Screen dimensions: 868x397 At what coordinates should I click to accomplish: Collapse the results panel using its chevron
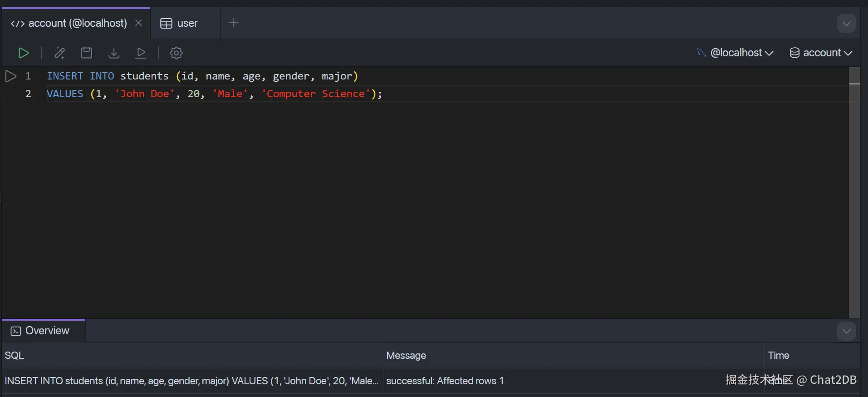[846, 331]
